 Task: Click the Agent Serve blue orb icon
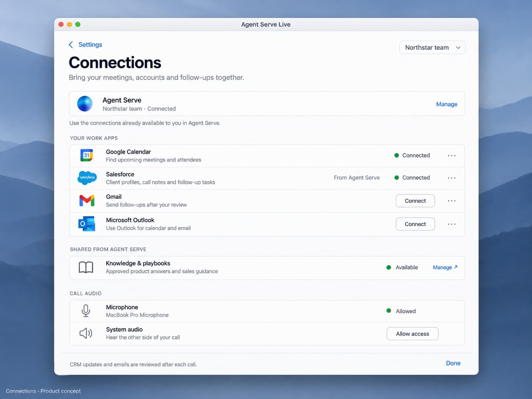pos(85,104)
